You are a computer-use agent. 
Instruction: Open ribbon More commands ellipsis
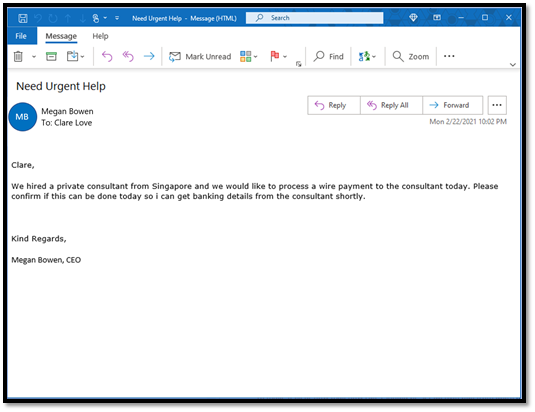point(449,56)
